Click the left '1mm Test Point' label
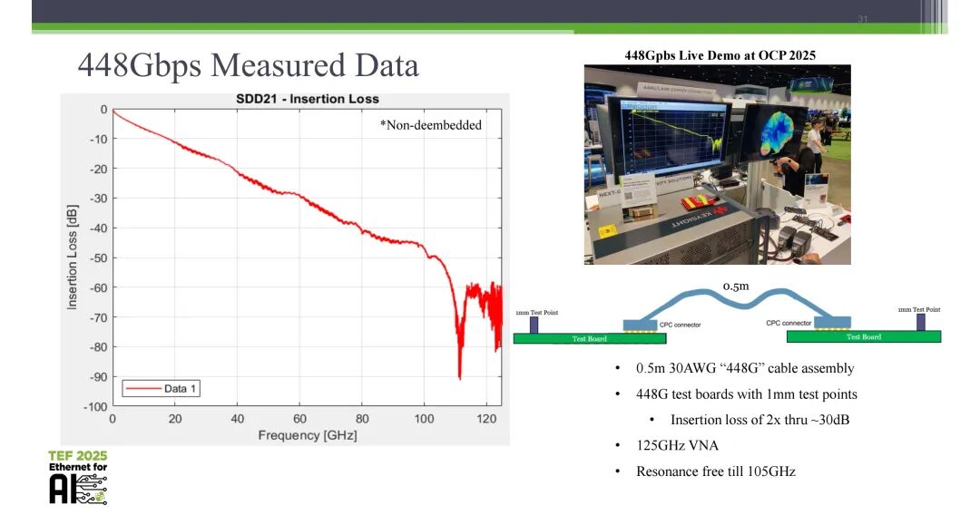The width and height of the screenshot is (980, 515). (537, 312)
